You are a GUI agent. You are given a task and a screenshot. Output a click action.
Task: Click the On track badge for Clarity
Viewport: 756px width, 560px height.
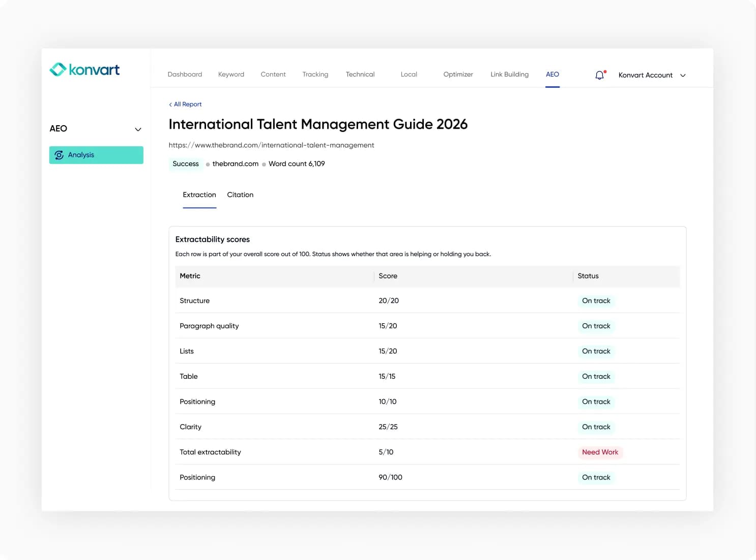click(x=596, y=427)
